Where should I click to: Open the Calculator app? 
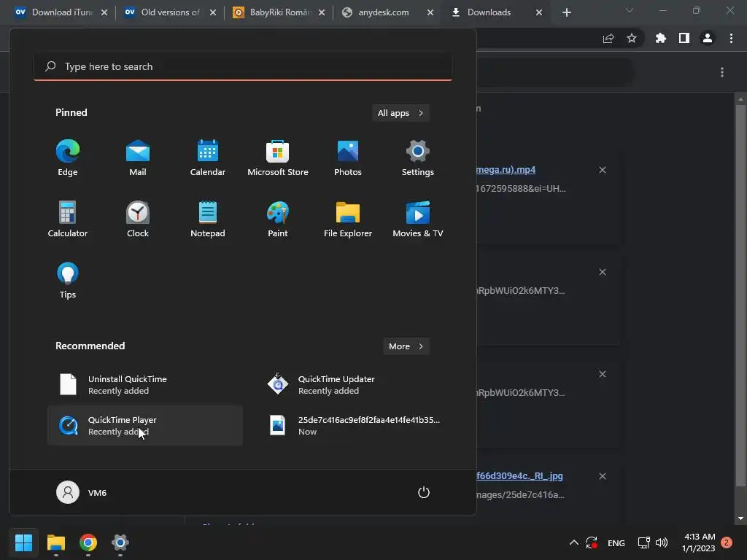tap(68, 219)
